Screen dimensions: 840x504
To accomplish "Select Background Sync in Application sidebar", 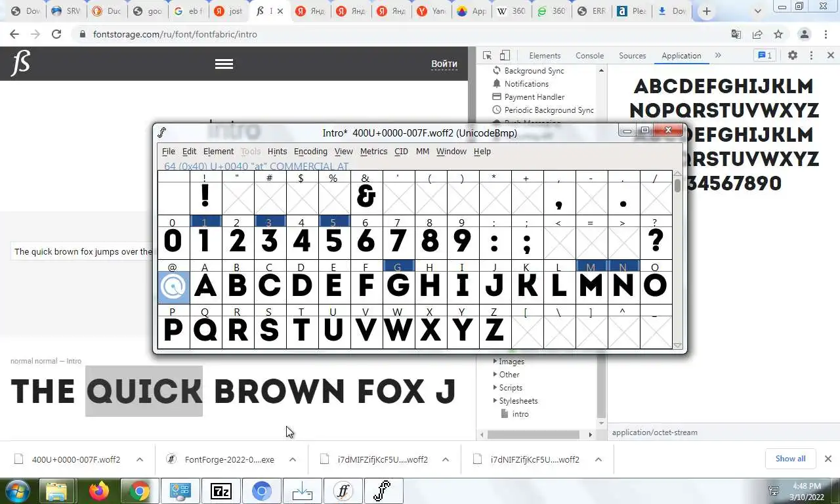I will tap(534, 71).
